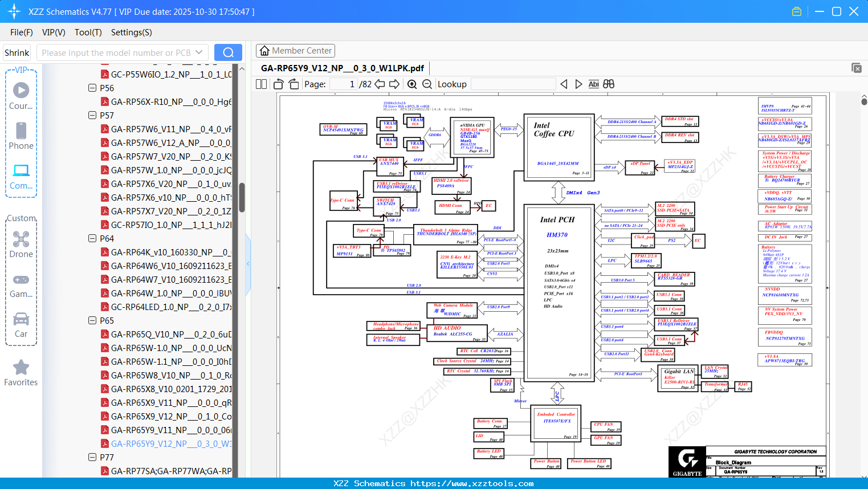Open the File(F) menu
This screenshot has height=489, width=868.
click(x=22, y=32)
